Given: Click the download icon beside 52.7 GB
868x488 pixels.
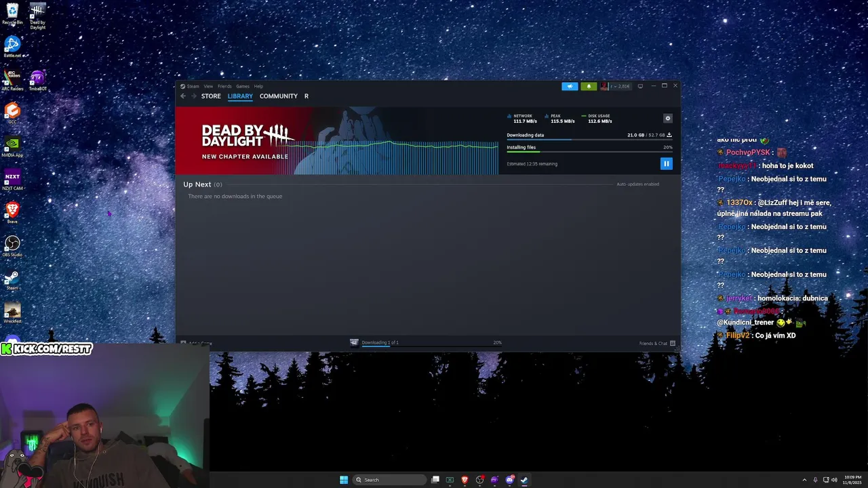Looking at the screenshot, I should point(669,135).
